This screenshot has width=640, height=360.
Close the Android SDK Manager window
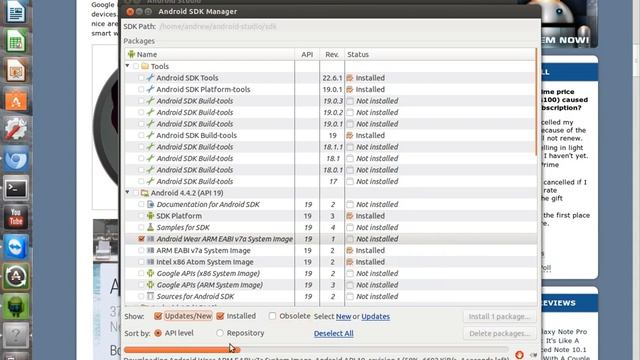pos(130,11)
